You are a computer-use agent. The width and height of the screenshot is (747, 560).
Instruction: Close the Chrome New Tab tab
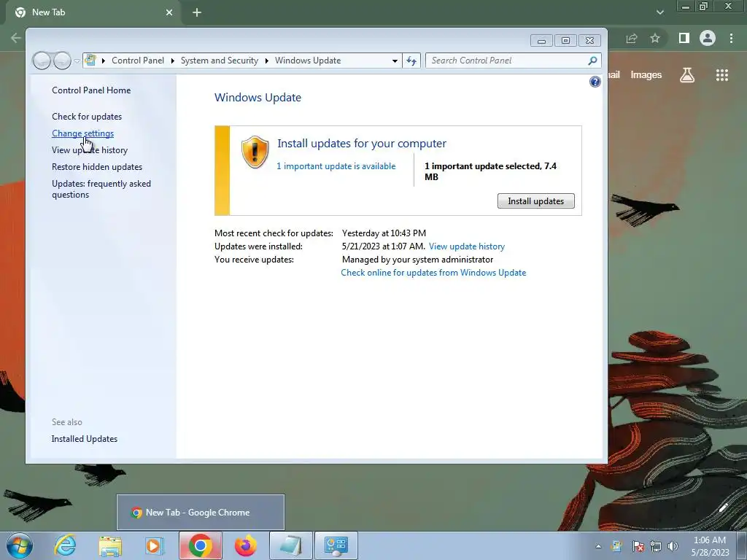(x=169, y=12)
